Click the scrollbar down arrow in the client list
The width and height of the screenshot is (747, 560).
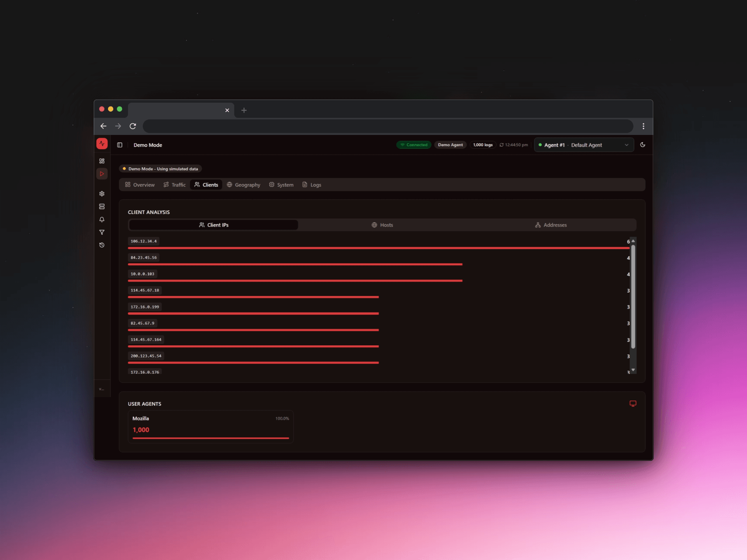(x=633, y=370)
